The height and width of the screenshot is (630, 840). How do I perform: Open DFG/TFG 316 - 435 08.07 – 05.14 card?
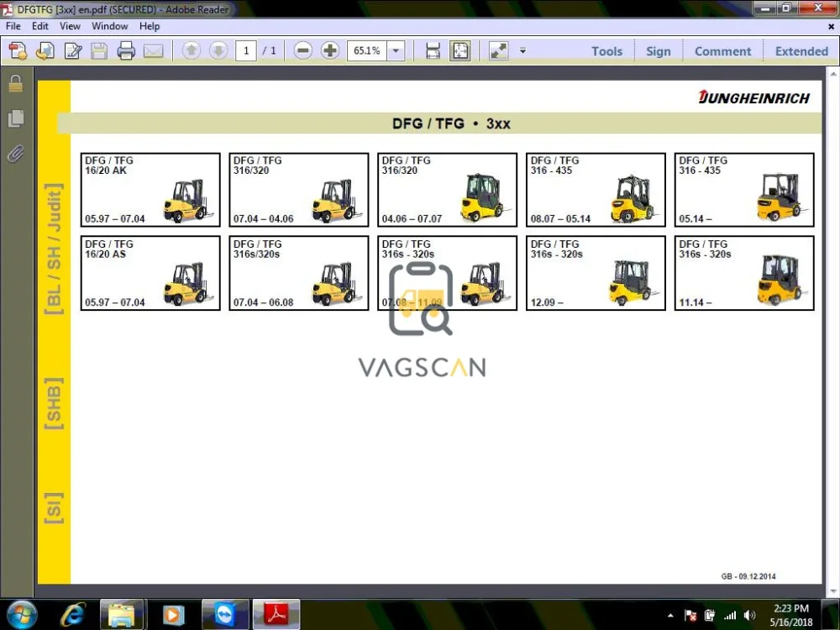596,190
